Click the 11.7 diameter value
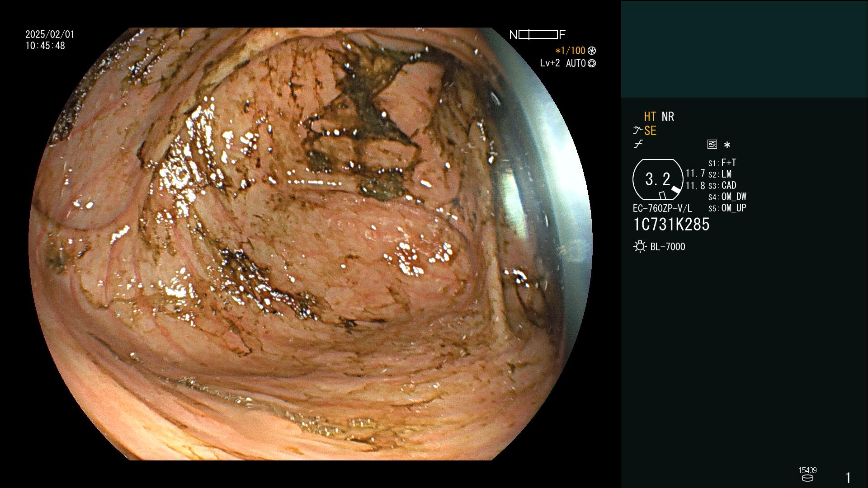Screen dimensions: 868x488 (695, 173)
